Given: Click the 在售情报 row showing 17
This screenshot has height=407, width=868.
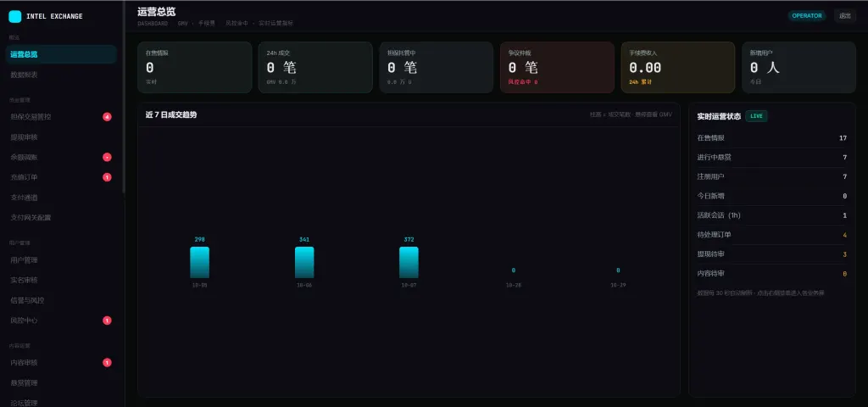Looking at the screenshot, I should pyautogui.click(x=772, y=138).
